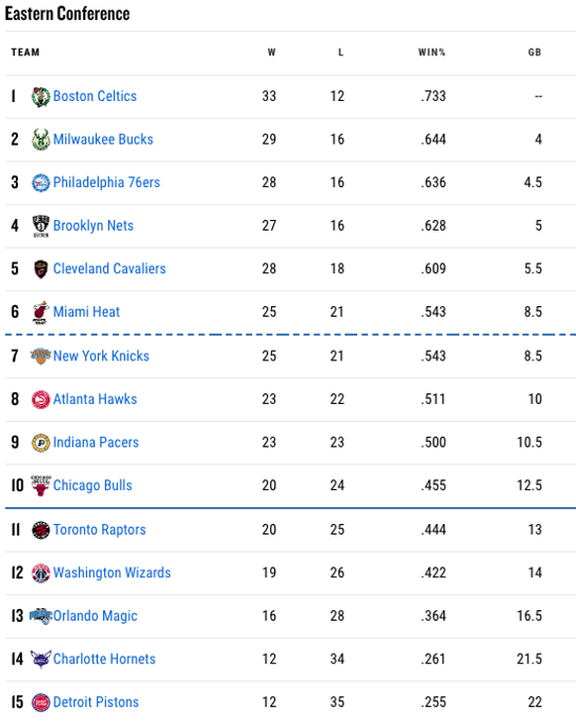This screenshot has width=576, height=728.
Task: Click the Cleveland Cavaliers logo icon
Action: click(x=41, y=269)
